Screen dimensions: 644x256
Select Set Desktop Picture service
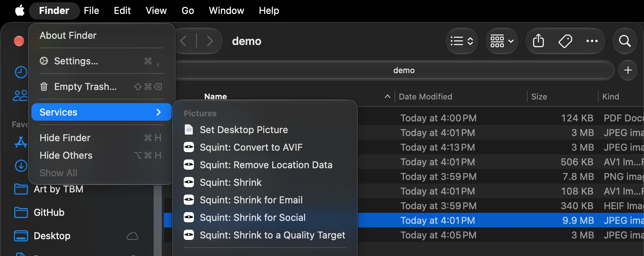[265, 130]
